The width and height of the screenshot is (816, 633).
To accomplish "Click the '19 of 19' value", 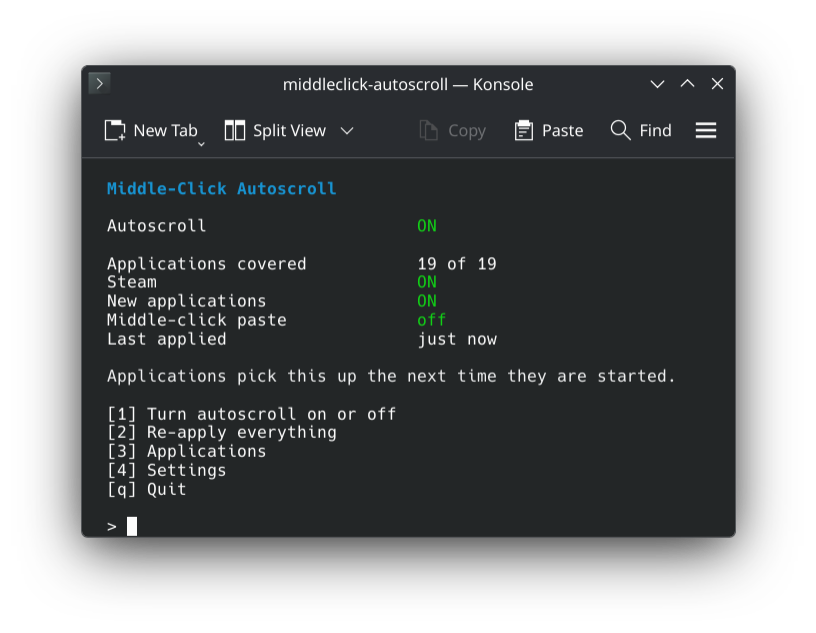I will coord(457,264).
